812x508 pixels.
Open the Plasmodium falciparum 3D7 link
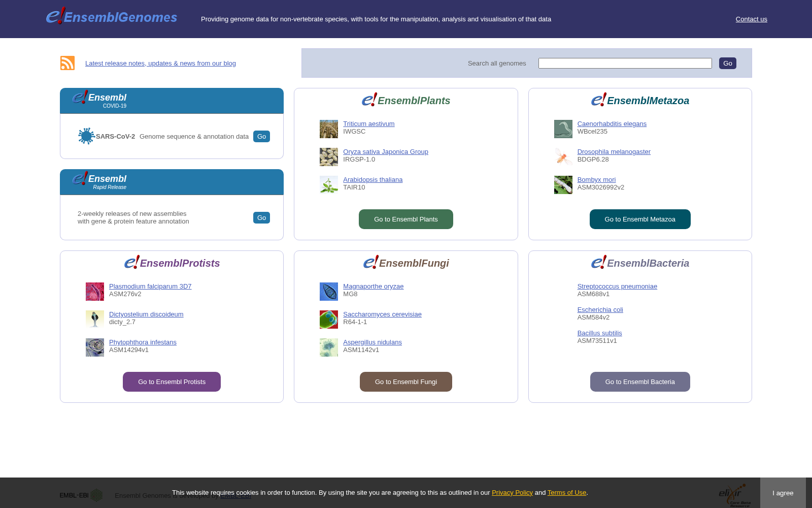(150, 286)
